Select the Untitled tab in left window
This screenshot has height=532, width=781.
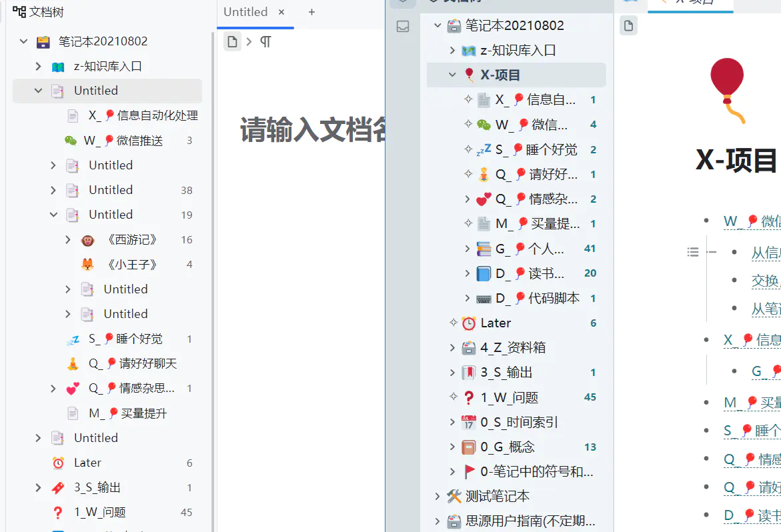pos(245,12)
